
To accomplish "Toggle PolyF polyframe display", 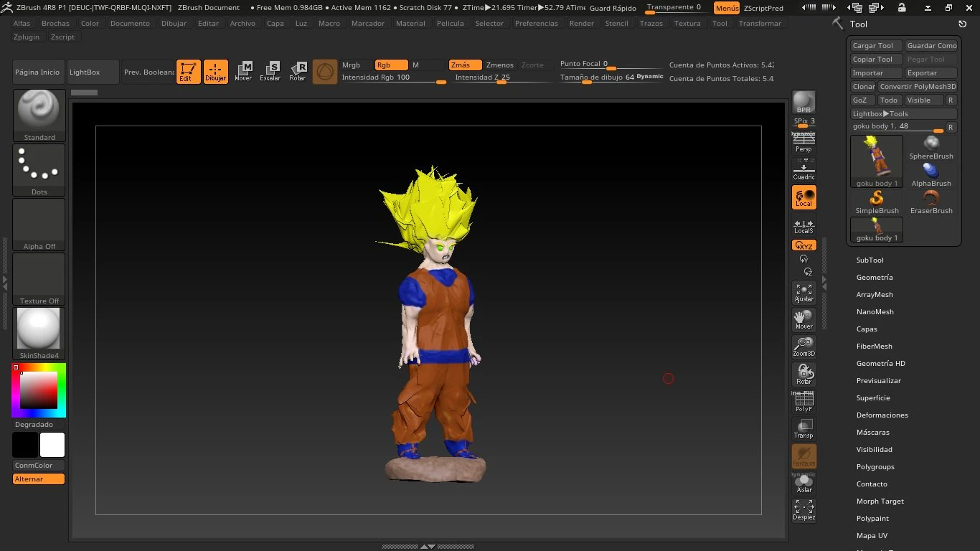I will (804, 402).
